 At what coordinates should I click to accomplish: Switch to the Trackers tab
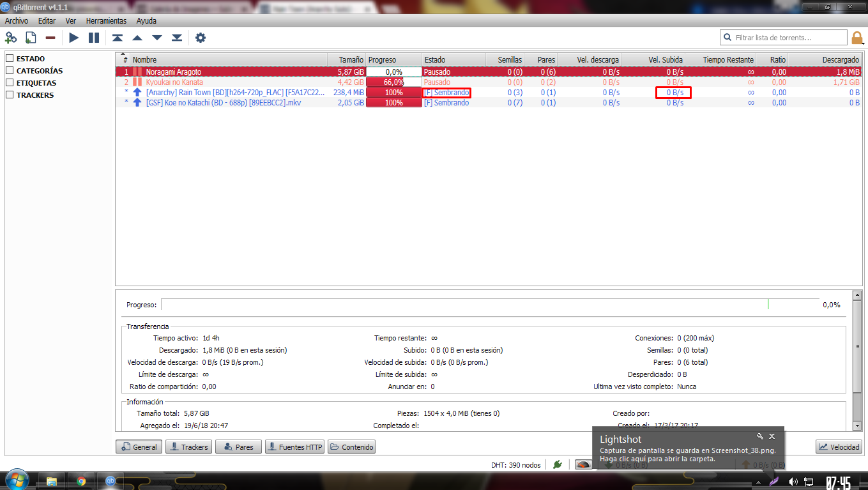[x=188, y=447]
